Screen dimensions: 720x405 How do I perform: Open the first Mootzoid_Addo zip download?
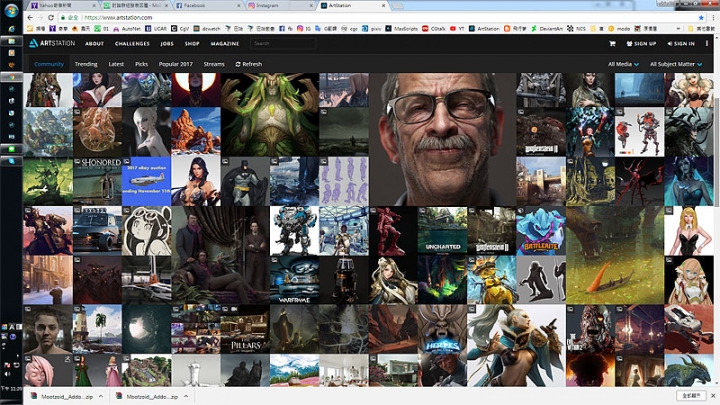(62, 396)
